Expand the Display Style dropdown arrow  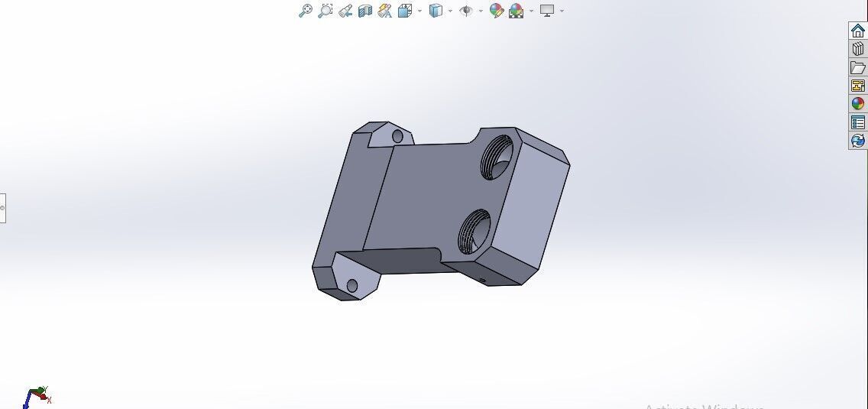click(450, 11)
